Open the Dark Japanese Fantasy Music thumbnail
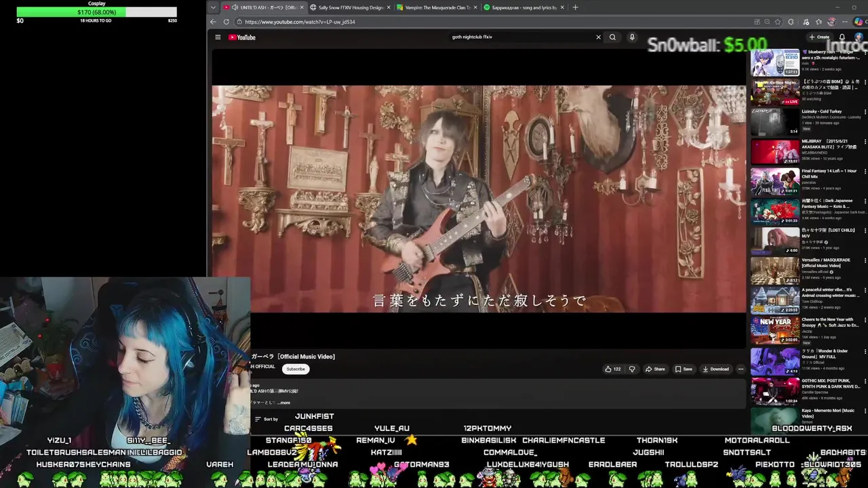 774,211
